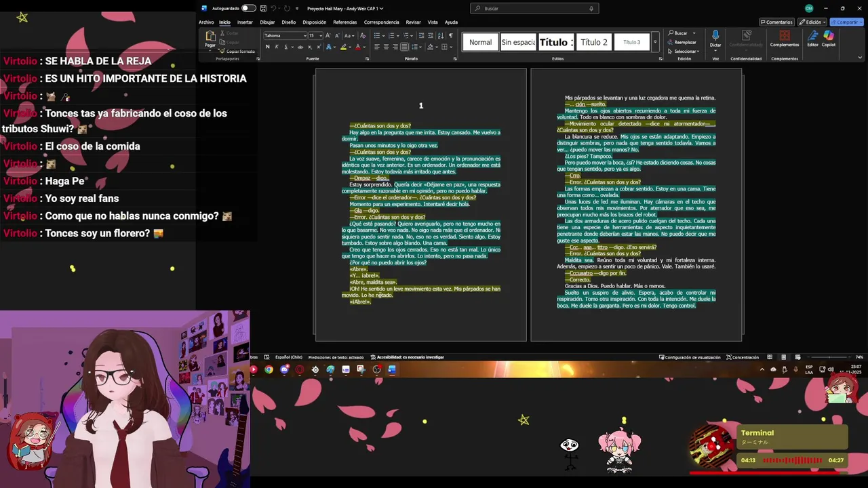Screen dimensions: 868x488
Task: Switch to the Insertar tab
Action: pos(245,22)
